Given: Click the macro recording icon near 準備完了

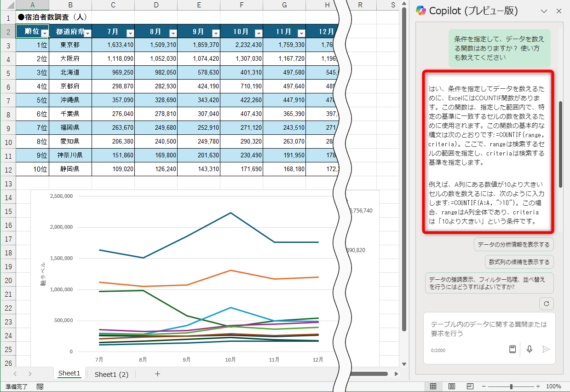Looking at the screenshot, I should 40,387.
